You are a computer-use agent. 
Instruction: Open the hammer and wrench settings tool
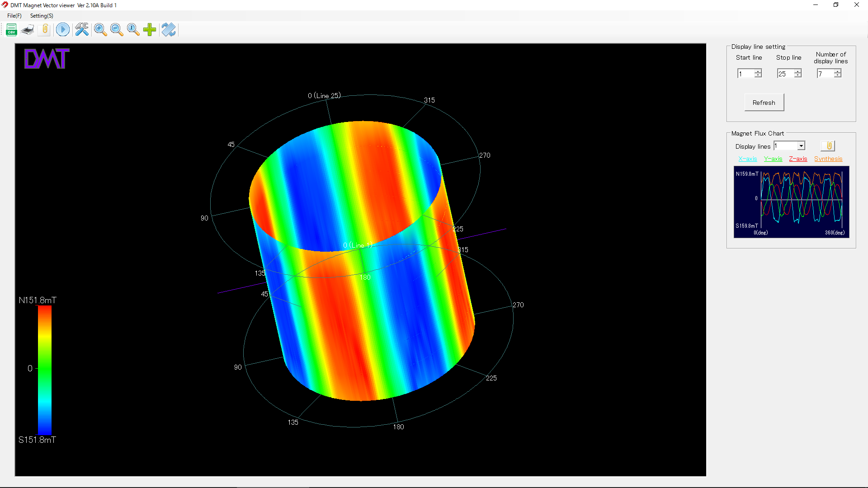click(82, 30)
